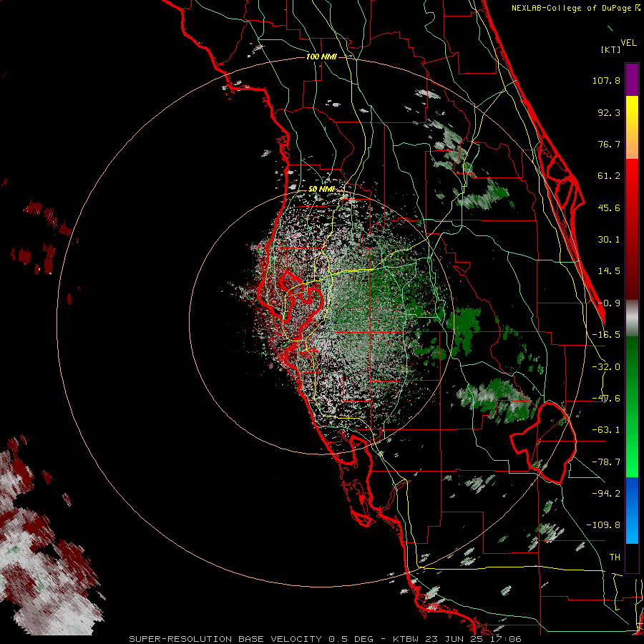Select the -16.5 scale value
The height and width of the screenshot is (644, 644).
pos(606,335)
